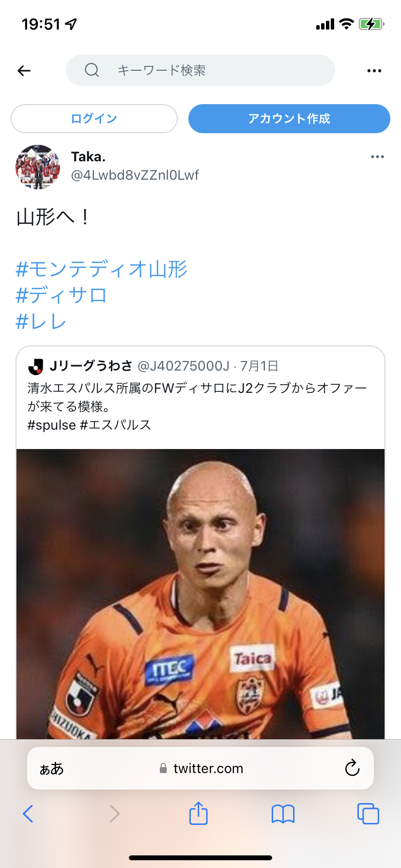Tap the back arrow in Twitter header
This screenshot has height=868, width=401.
coord(24,71)
